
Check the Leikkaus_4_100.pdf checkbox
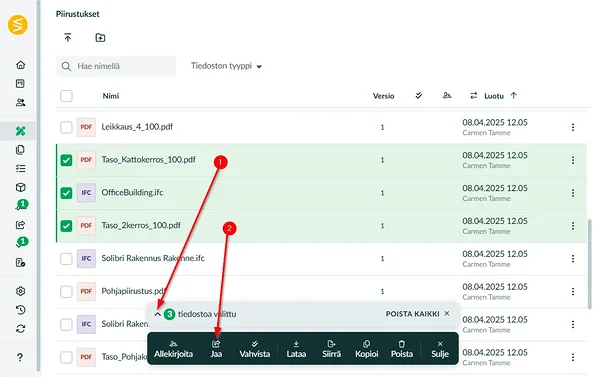(66, 127)
